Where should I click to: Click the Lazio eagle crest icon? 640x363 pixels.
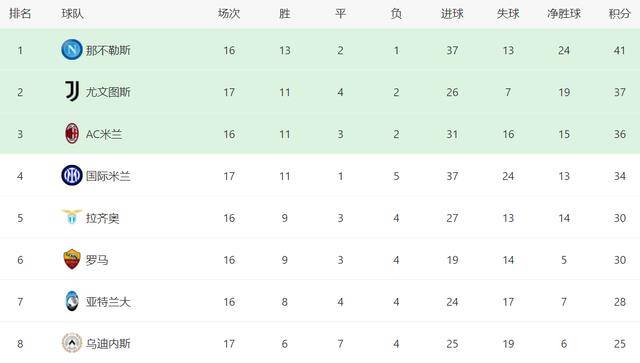72,217
